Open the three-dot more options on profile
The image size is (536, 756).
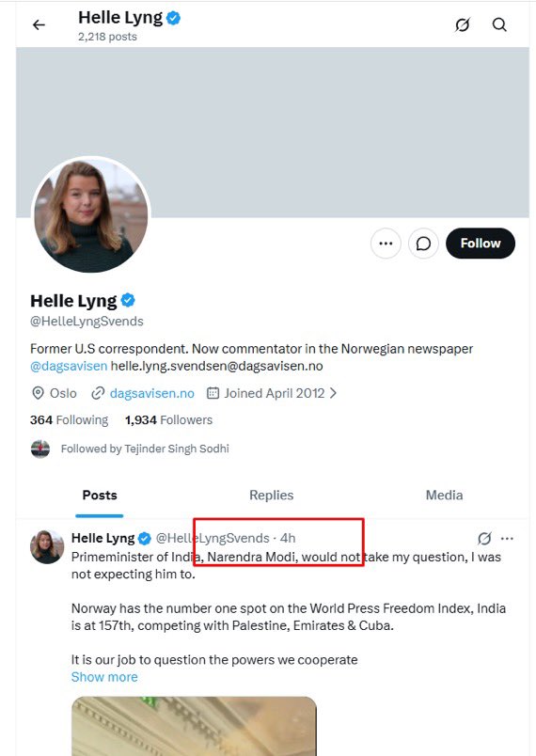386,244
